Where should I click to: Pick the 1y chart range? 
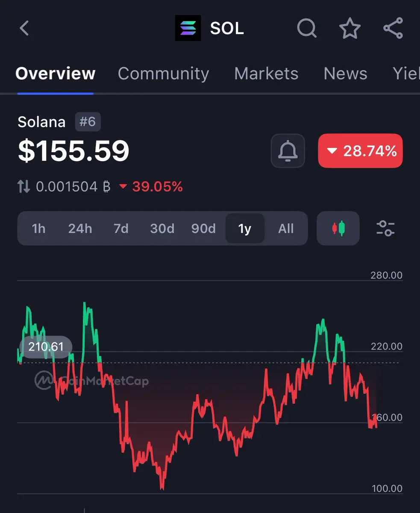point(245,229)
